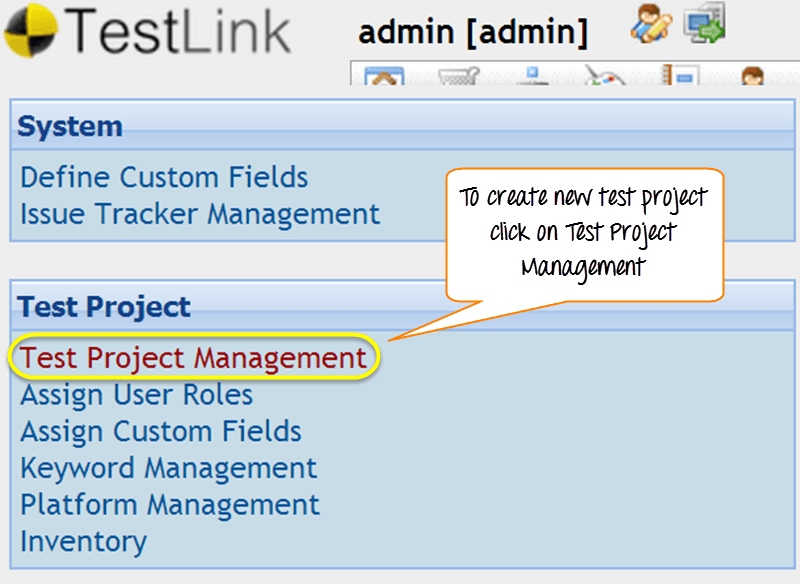Select Assign User Roles
Viewport: 800px width, 584px height.
(x=137, y=395)
